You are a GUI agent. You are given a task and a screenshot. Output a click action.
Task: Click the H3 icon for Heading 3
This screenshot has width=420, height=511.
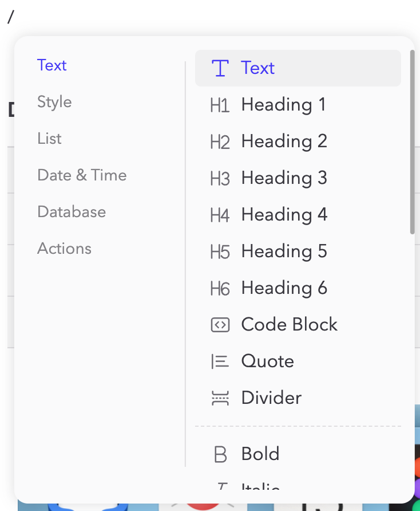(x=220, y=178)
